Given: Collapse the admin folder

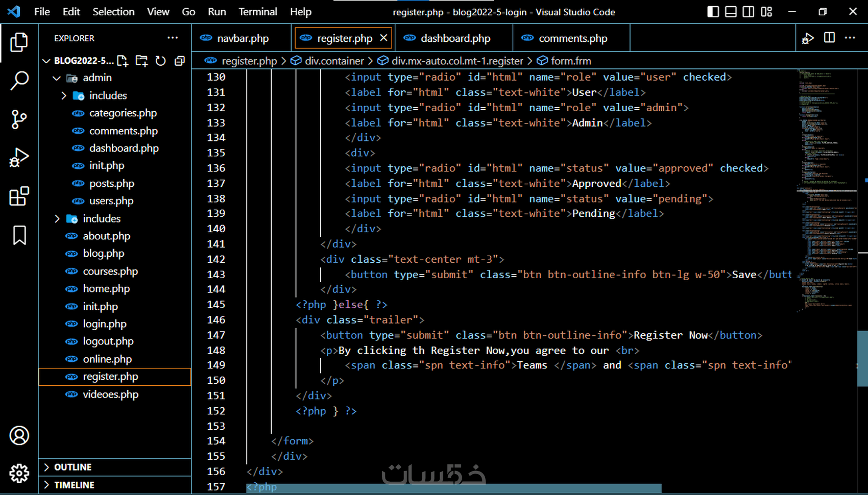Looking at the screenshot, I should [x=57, y=78].
